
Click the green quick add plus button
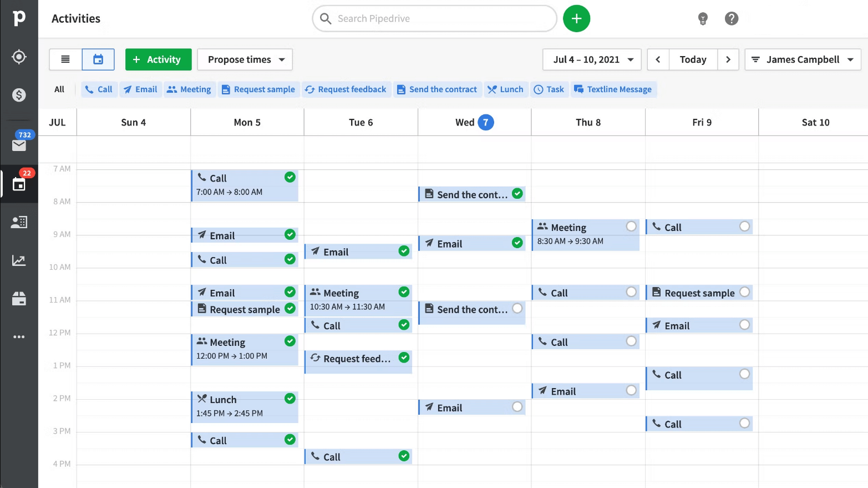(x=576, y=18)
